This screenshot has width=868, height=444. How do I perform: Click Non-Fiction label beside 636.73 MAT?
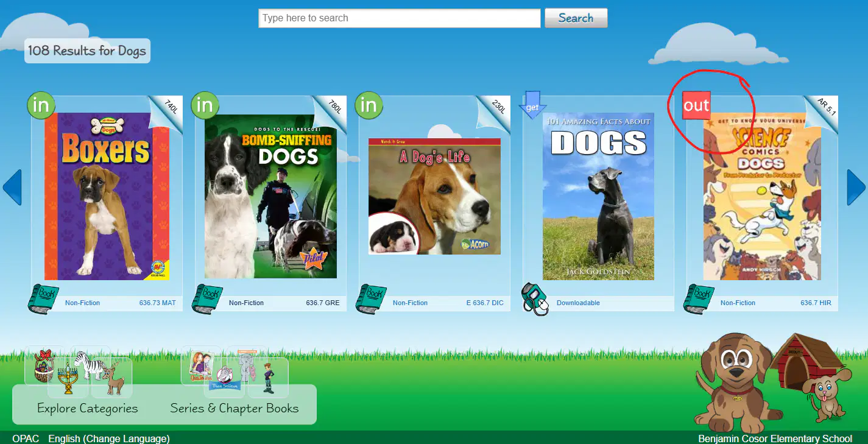(x=83, y=303)
